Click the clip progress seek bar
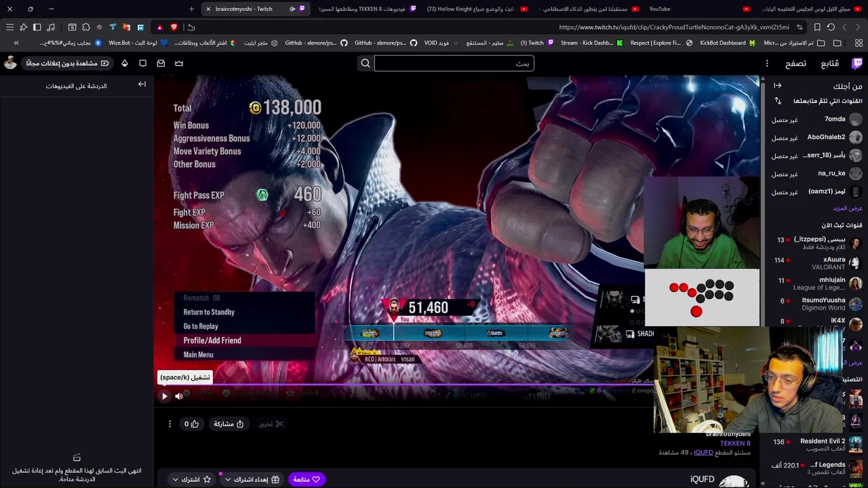 (404, 386)
